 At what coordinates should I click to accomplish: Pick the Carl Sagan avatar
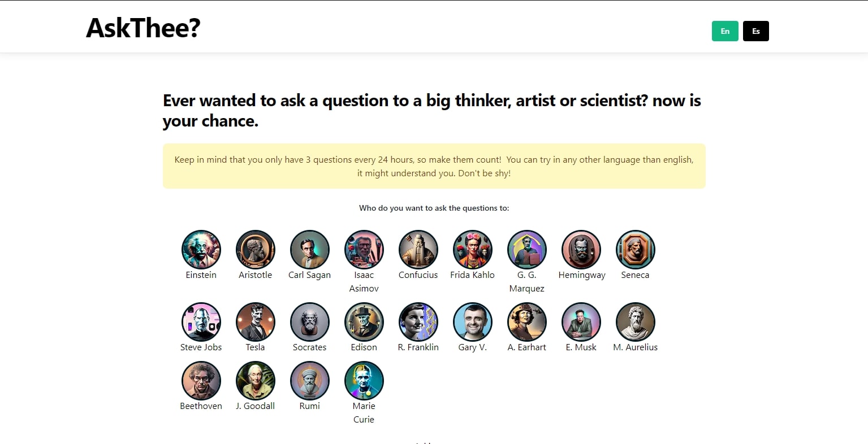(x=310, y=250)
